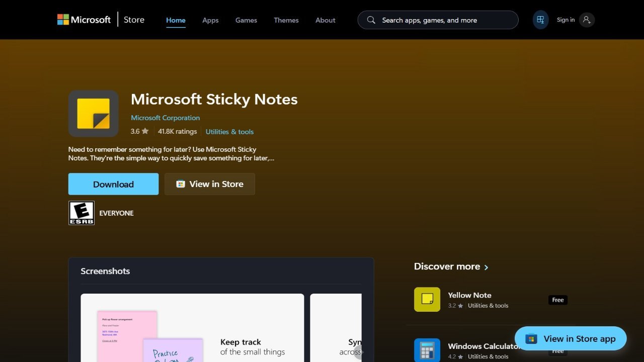Click the user profile avatar icon
Image resolution: width=644 pixels, height=362 pixels.
click(587, 20)
